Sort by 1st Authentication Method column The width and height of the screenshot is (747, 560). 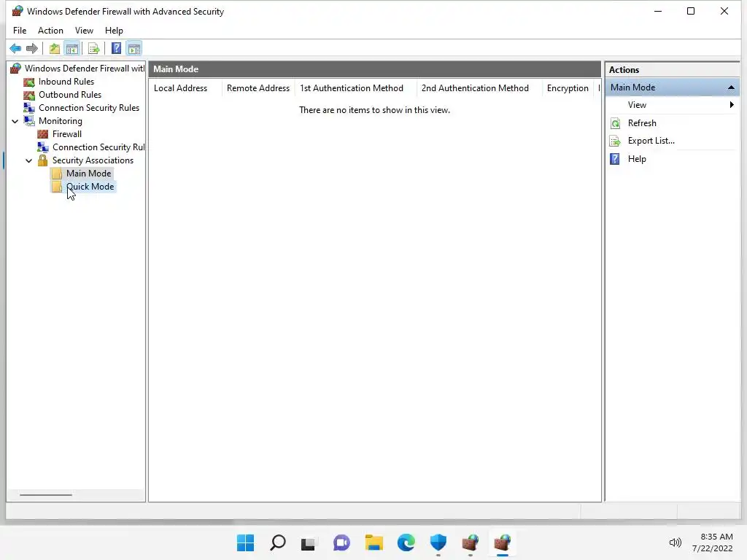coord(355,88)
